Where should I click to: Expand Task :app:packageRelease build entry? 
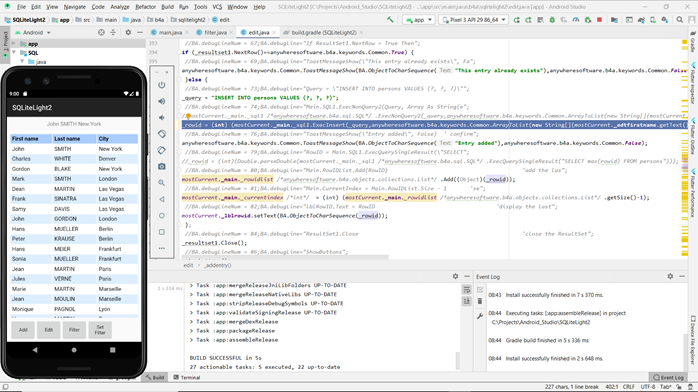(x=192, y=331)
